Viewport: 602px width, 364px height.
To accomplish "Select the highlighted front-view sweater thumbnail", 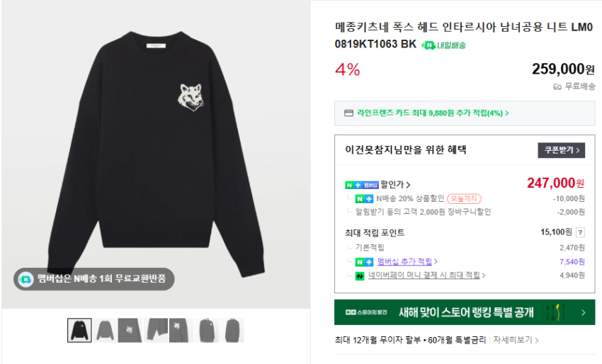I will [79, 330].
